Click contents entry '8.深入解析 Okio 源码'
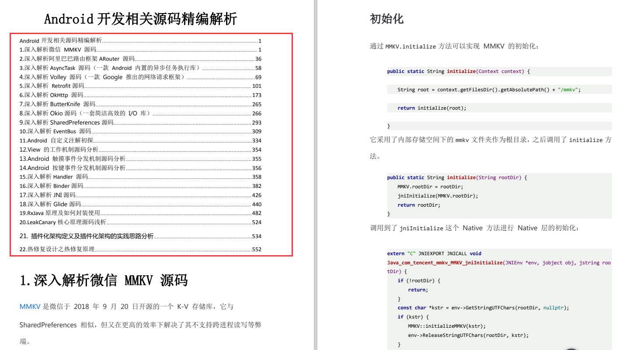 pos(140,114)
